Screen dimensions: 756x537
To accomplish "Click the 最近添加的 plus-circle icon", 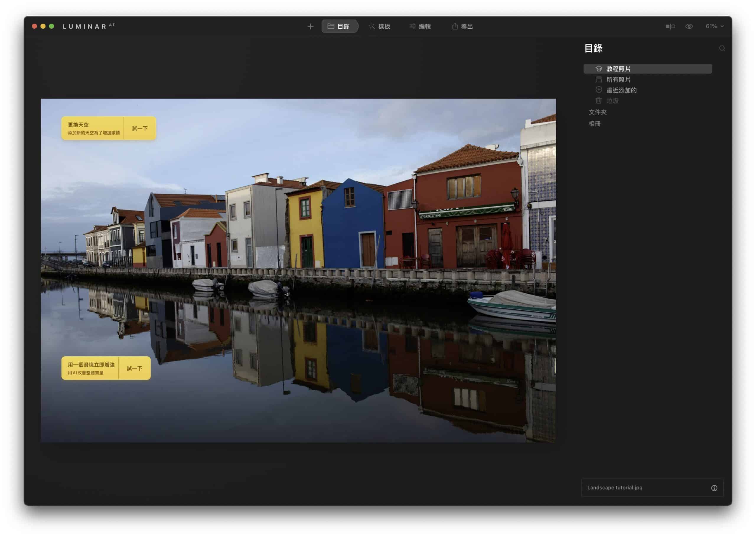I will tap(599, 90).
